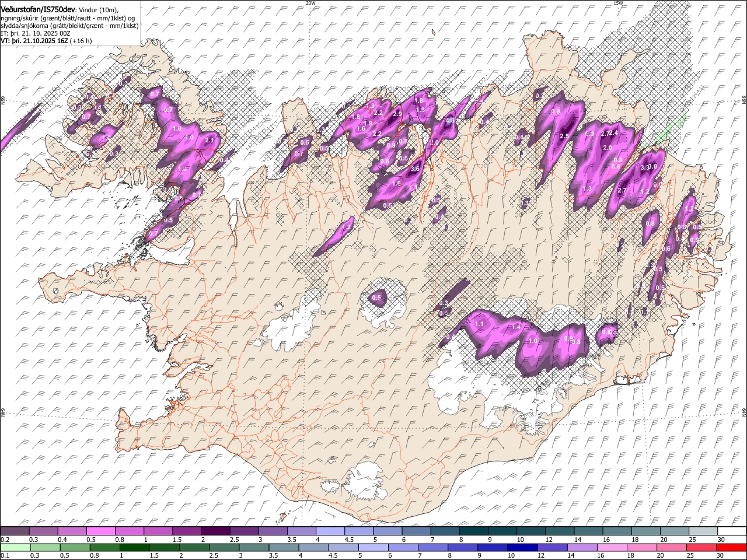Viewport: 747px width, 560px height.
Task: Pick the deep navy blue swatch labeled 10
Action: pos(522,547)
